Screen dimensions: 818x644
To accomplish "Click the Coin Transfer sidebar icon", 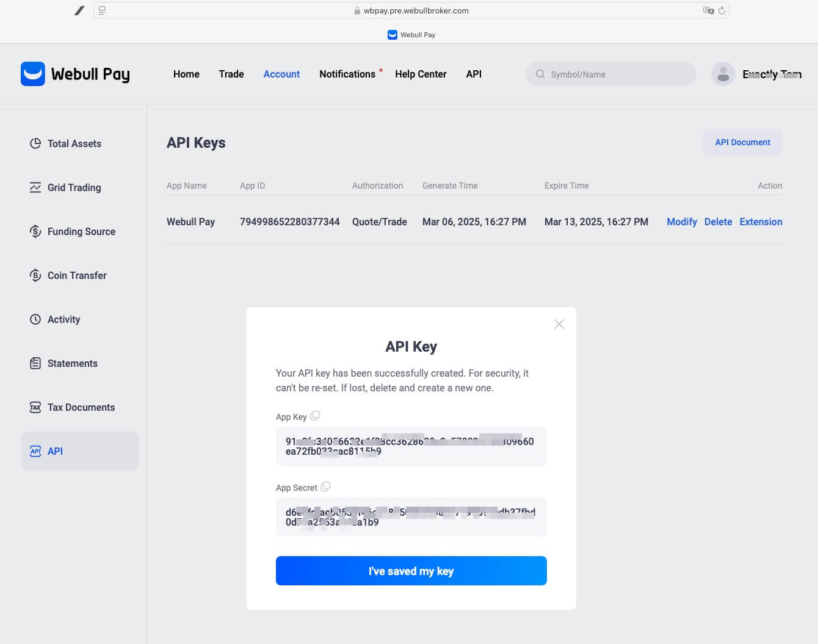I will tap(35, 275).
